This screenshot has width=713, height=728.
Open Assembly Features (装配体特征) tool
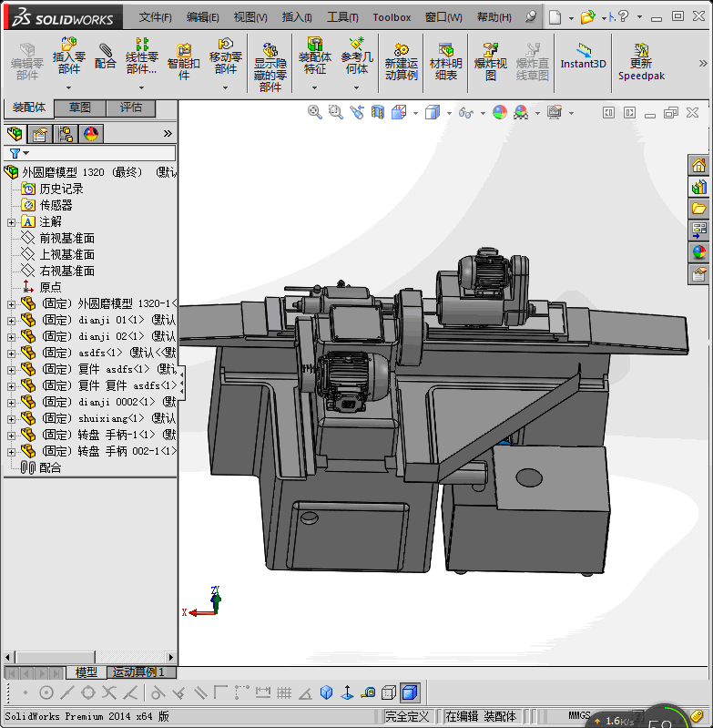[x=314, y=56]
